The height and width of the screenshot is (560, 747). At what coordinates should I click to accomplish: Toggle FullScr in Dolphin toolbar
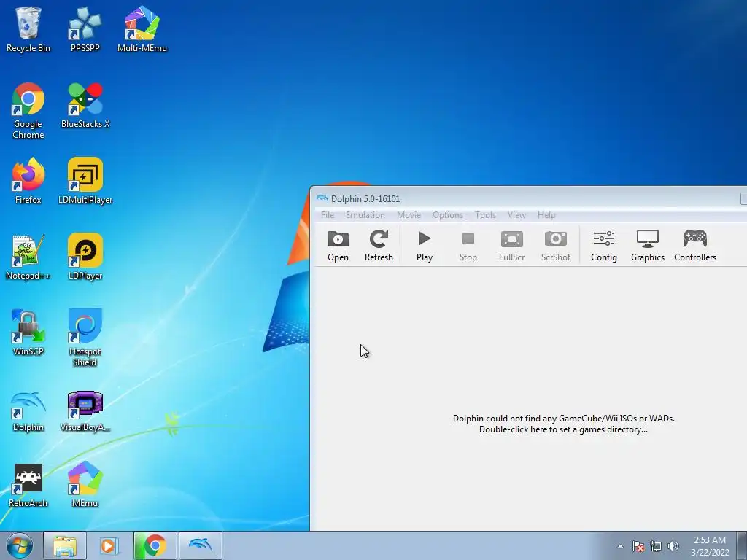511,246
